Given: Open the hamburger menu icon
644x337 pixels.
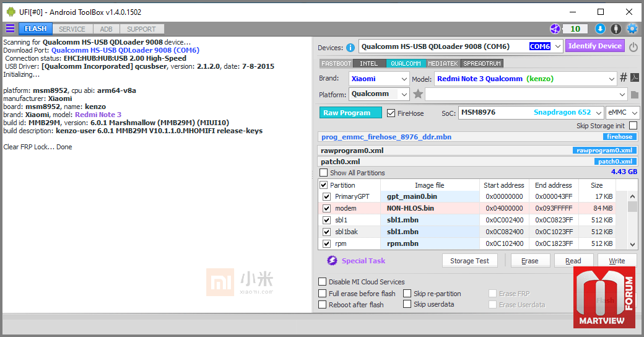Looking at the screenshot, I should (x=10, y=28).
